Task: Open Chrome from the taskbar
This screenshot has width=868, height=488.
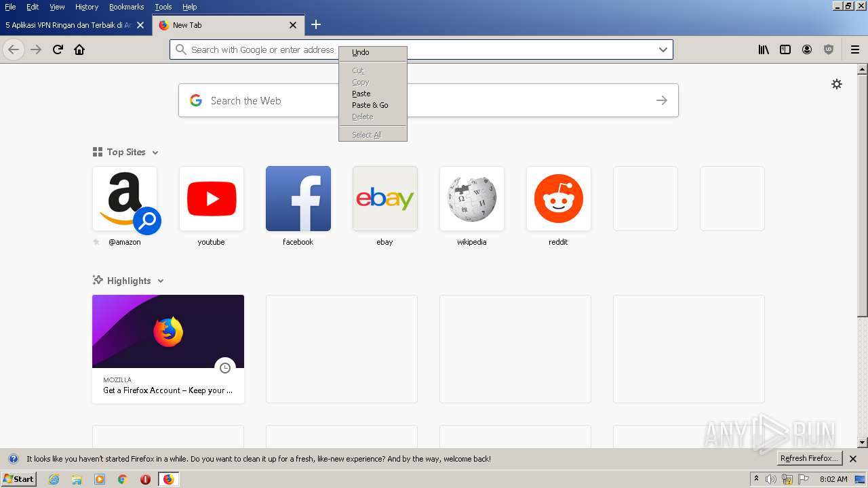Action: [123, 479]
